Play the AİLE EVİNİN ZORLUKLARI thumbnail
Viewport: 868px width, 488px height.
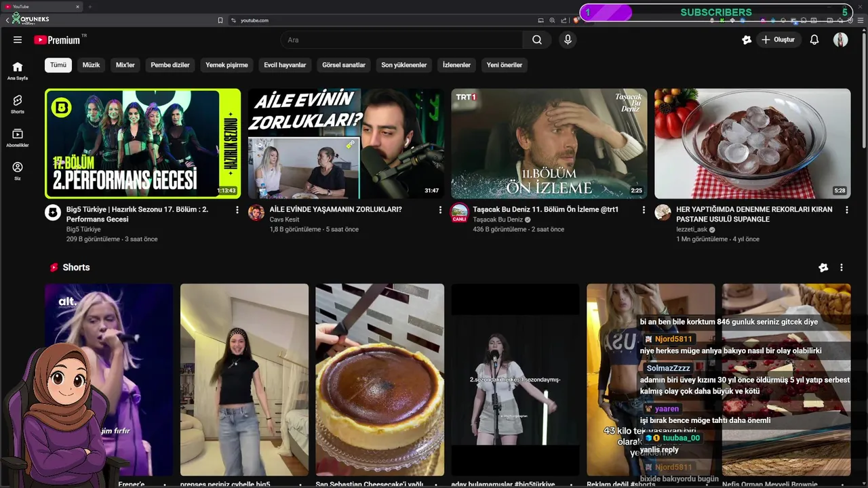coord(346,143)
